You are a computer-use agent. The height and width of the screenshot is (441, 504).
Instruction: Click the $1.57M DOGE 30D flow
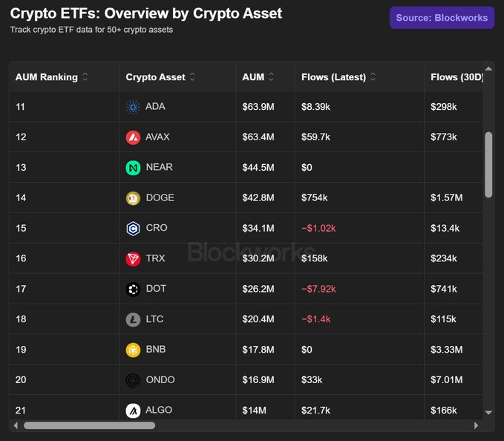click(x=447, y=198)
